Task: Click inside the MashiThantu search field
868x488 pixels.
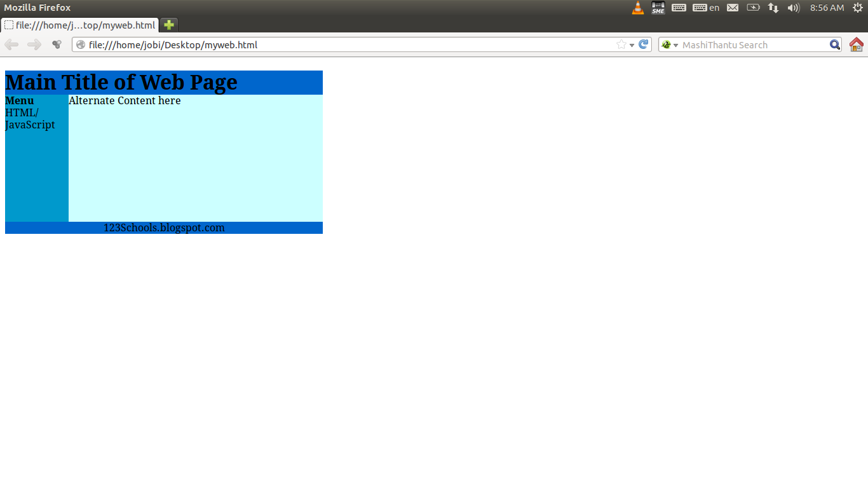Action: coord(750,44)
